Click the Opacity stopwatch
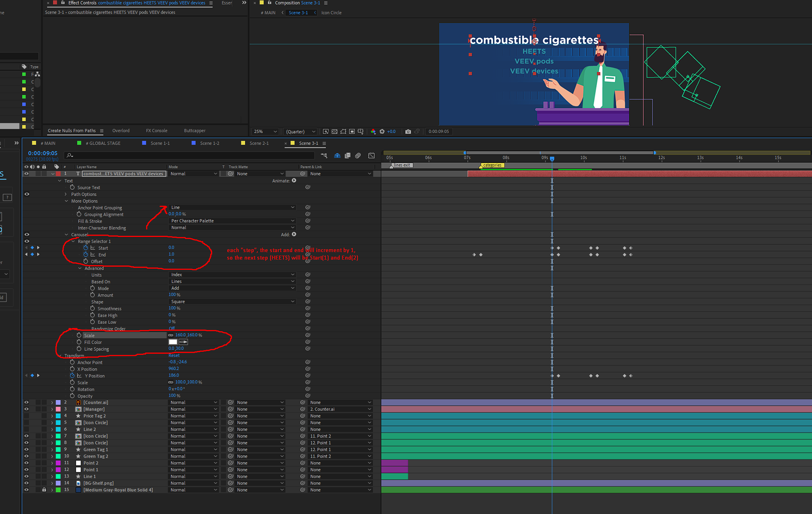 [72, 396]
